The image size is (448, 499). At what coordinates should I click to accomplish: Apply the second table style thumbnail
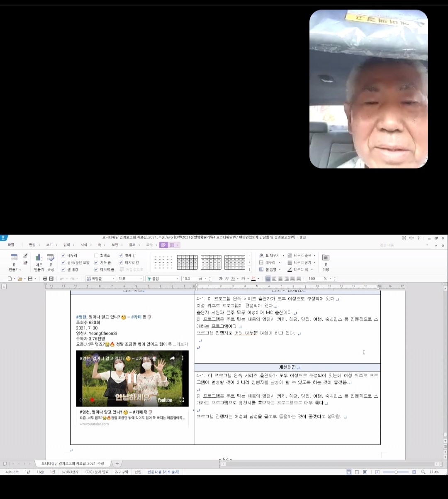click(x=187, y=262)
